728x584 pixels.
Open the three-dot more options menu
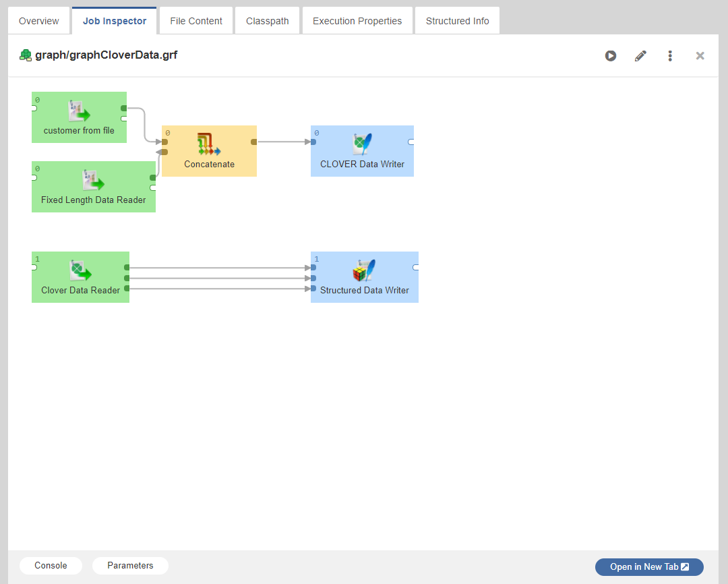670,56
